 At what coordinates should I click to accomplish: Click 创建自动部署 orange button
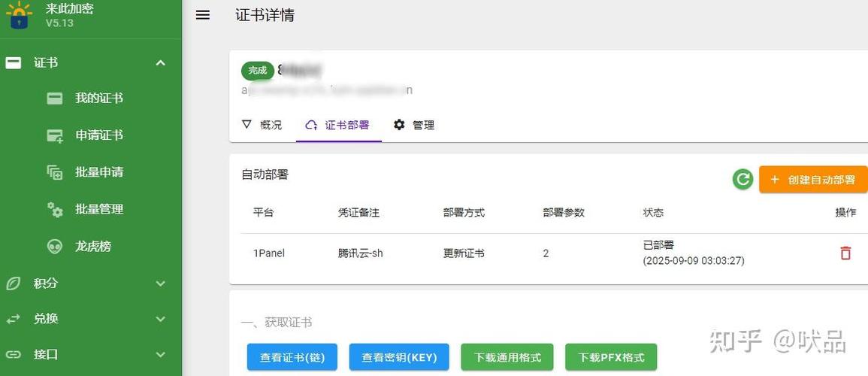click(x=813, y=180)
